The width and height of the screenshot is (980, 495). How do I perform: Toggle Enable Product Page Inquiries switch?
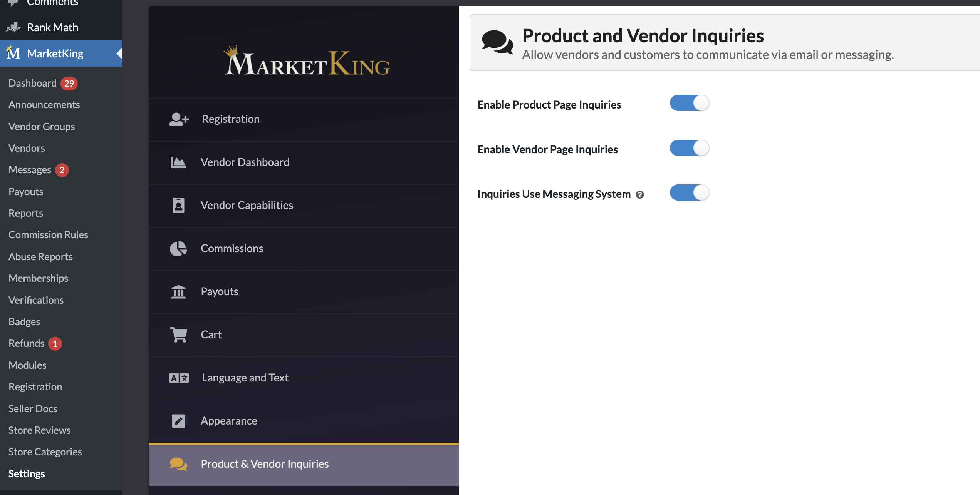click(x=690, y=103)
